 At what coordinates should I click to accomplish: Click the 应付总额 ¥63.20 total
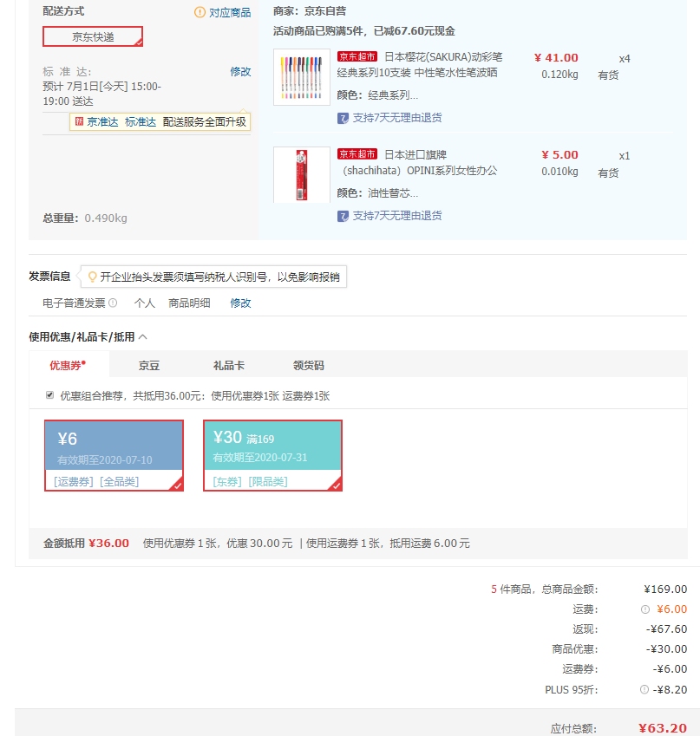[663, 728]
